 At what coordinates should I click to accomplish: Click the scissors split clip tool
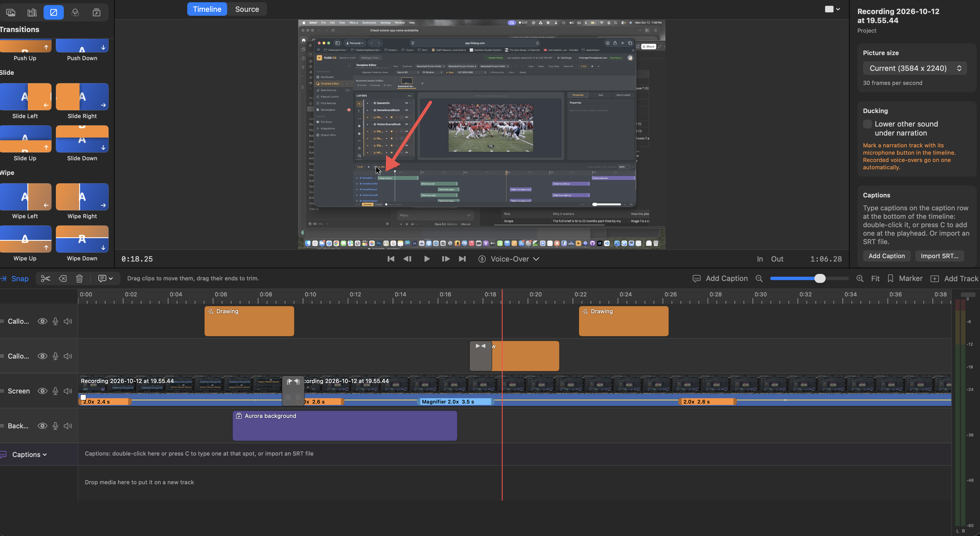coord(46,278)
